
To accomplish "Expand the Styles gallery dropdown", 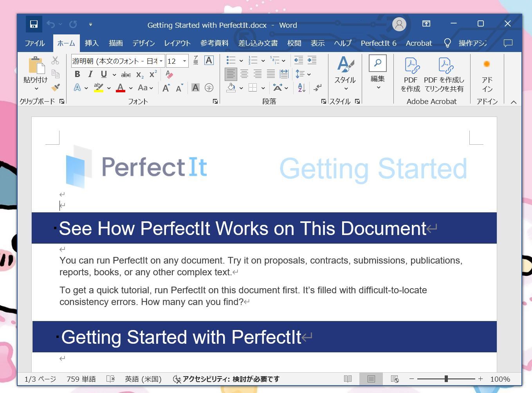I will 346,88.
